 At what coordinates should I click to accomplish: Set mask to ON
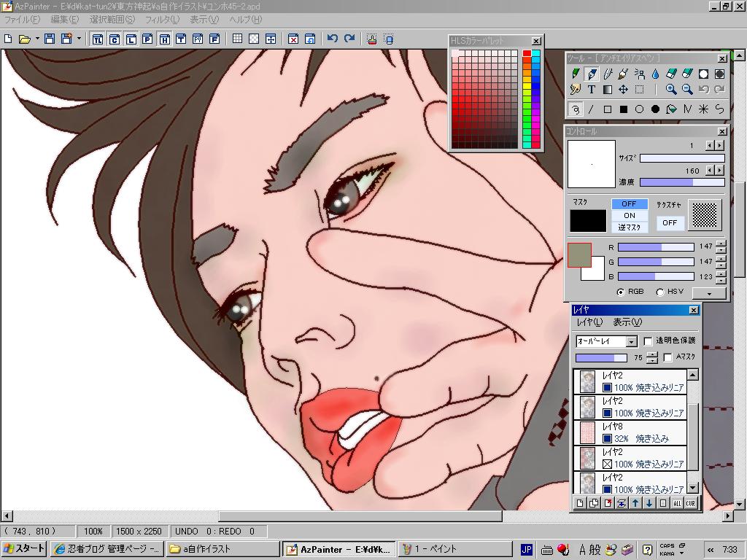[629, 216]
